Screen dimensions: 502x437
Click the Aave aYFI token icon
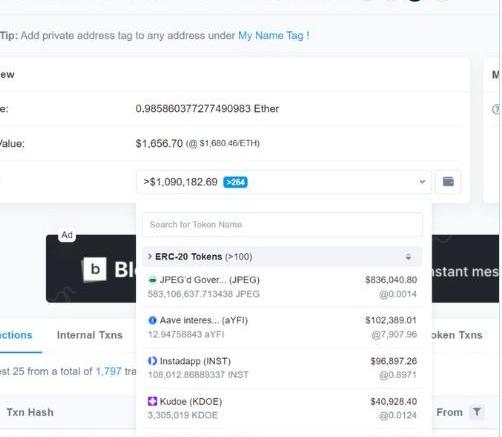[x=152, y=320]
